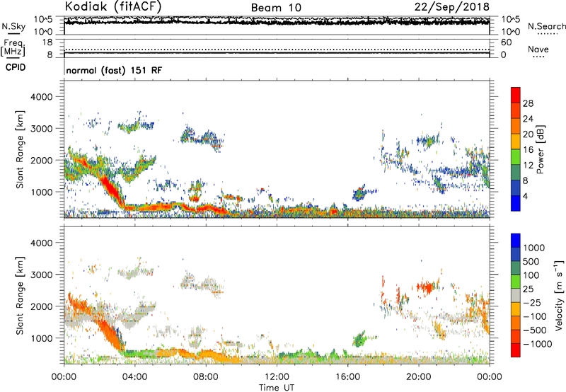The height and width of the screenshot is (392, 566).
Task: Pick the teal 8–12 dB power segment
Action: point(516,172)
